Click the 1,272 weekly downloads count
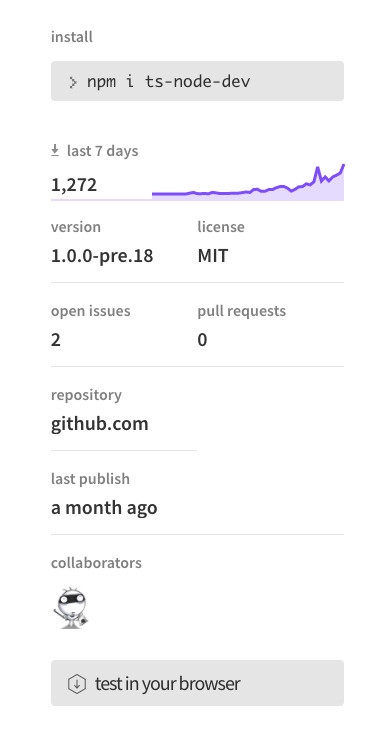 coord(74,185)
